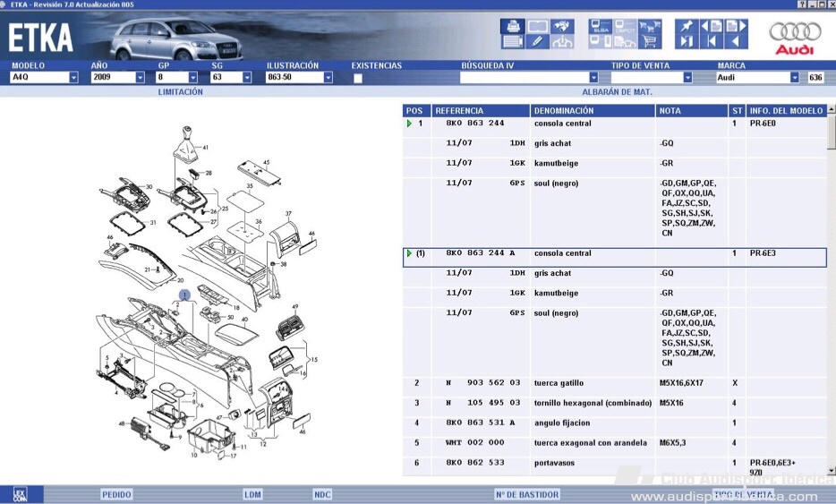
Task: Click green arrow beside position 1 row
Action: (409, 124)
